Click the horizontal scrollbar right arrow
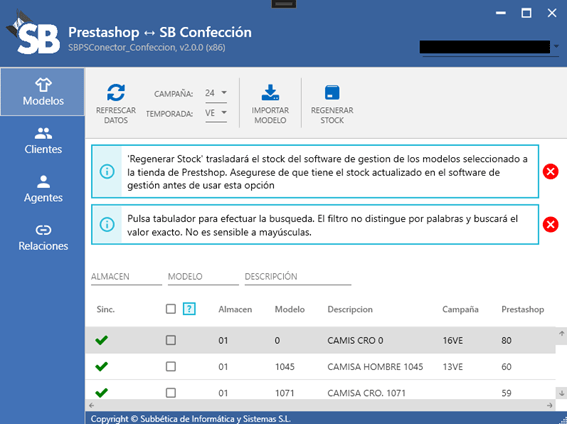 tap(550, 405)
